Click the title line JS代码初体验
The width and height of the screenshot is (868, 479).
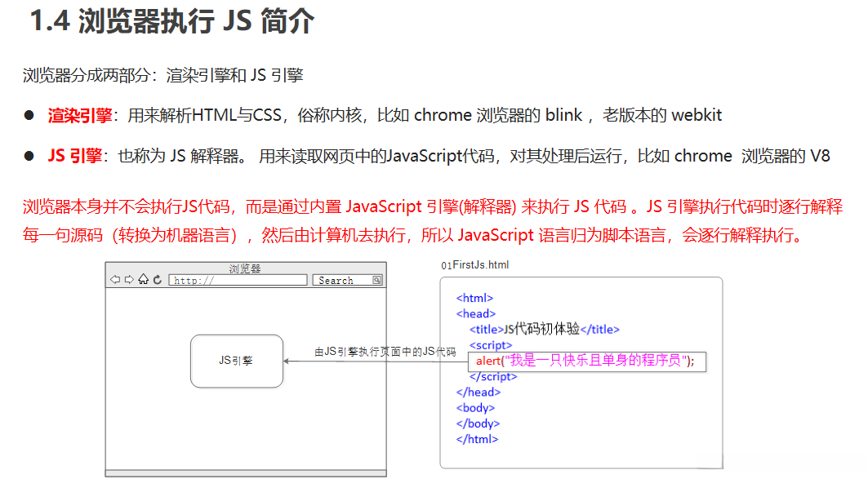(544, 329)
